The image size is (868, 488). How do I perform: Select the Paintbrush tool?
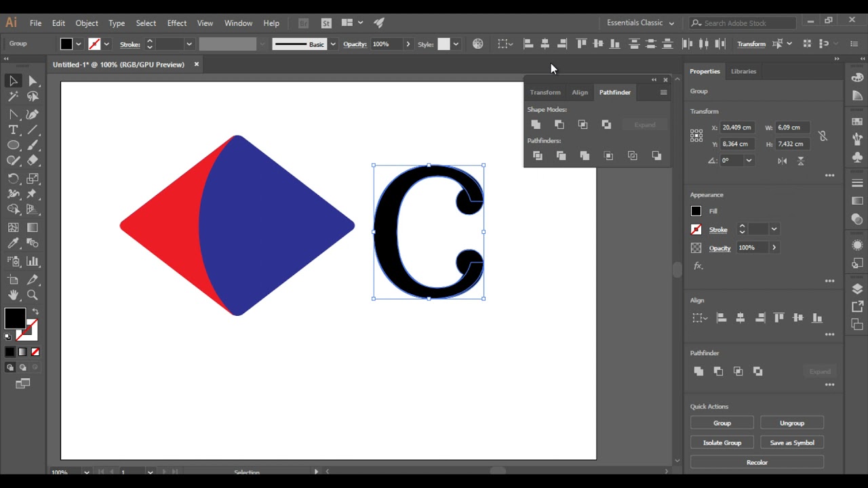tap(33, 146)
